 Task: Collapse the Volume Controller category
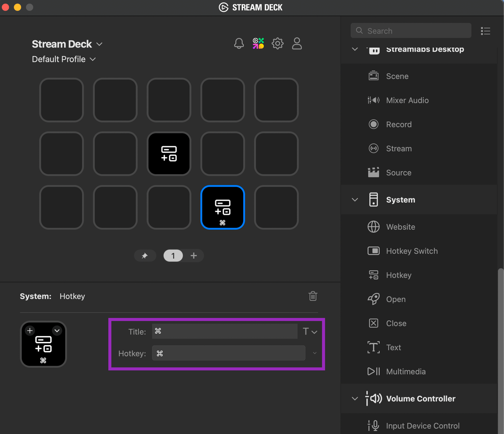point(354,399)
